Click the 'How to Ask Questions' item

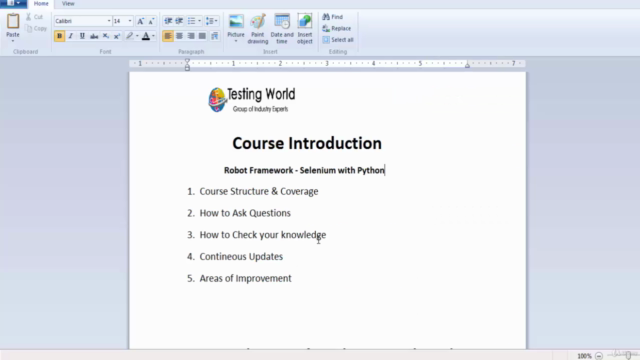click(x=245, y=213)
